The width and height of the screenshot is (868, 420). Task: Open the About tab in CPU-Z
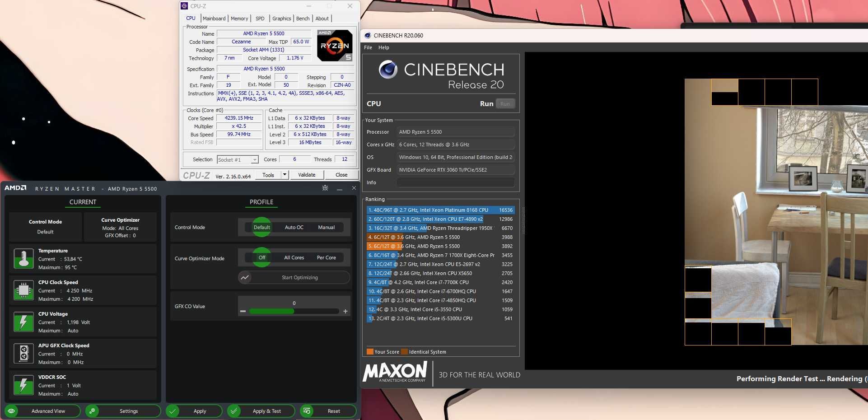click(322, 19)
